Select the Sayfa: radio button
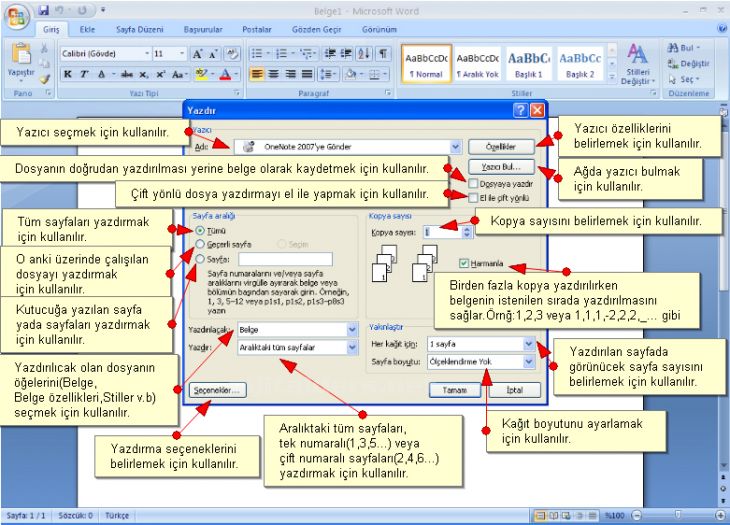 pos(200,259)
